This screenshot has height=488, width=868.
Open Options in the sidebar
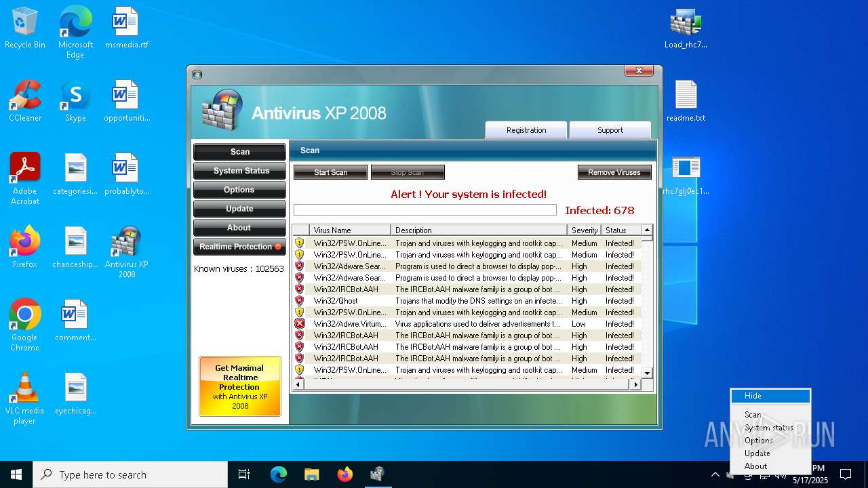(239, 190)
